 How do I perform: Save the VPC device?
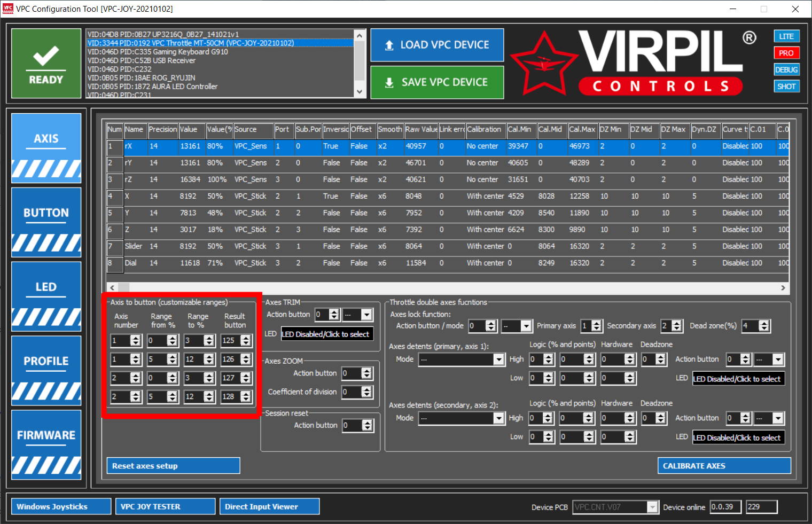coord(437,82)
